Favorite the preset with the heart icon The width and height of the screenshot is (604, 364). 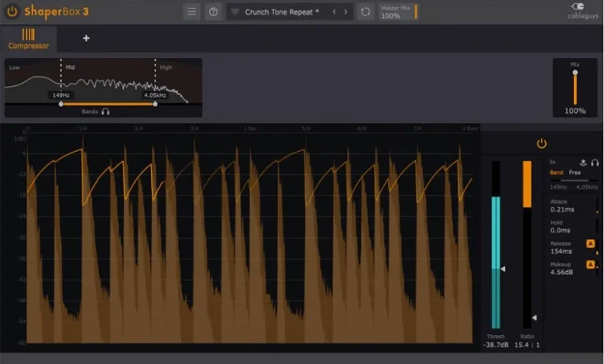point(235,12)
